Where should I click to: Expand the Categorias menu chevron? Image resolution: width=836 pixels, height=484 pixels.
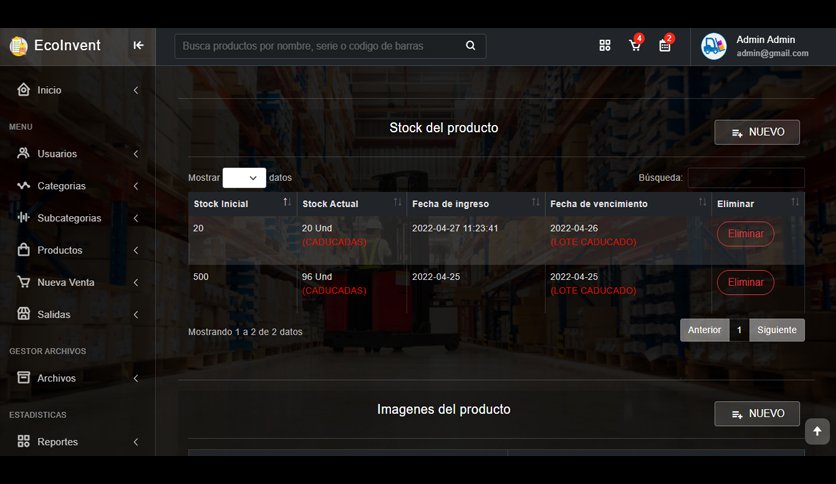click(136, 186)
